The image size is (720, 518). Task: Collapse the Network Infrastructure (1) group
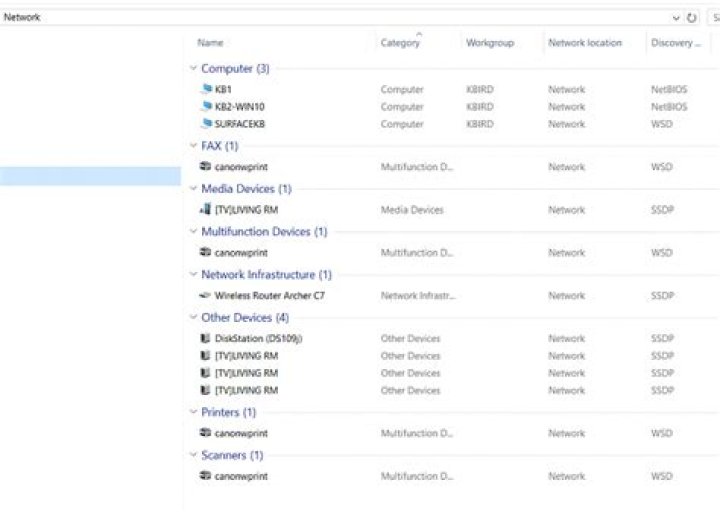tap(193, 275)
